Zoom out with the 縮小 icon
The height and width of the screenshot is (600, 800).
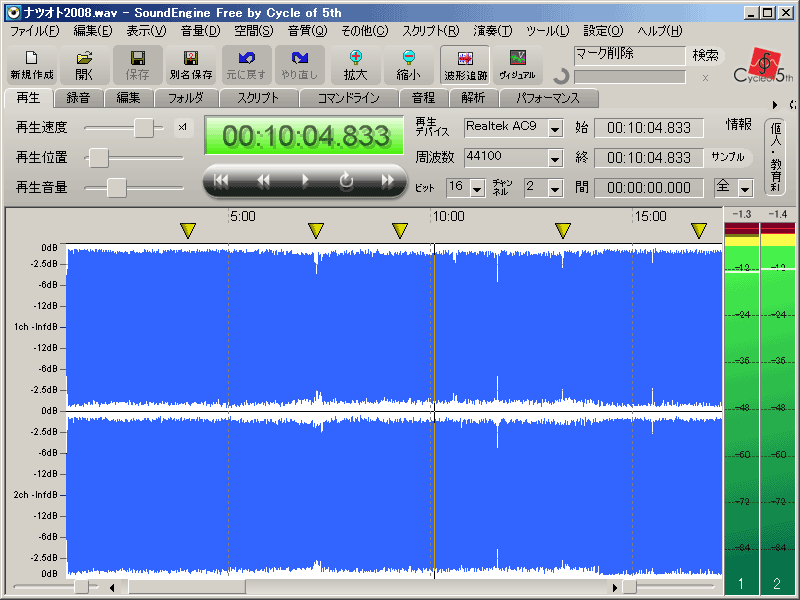(x=409, y=65)
